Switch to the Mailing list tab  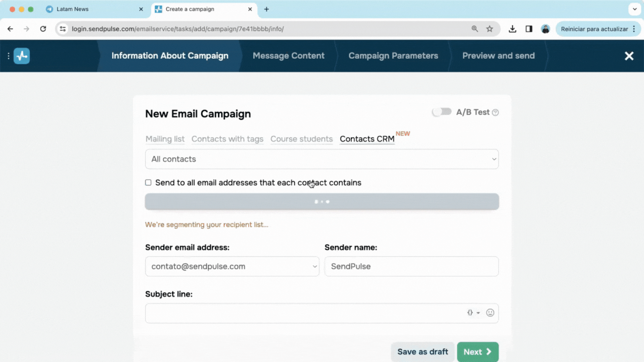click(x=165, y=139)
